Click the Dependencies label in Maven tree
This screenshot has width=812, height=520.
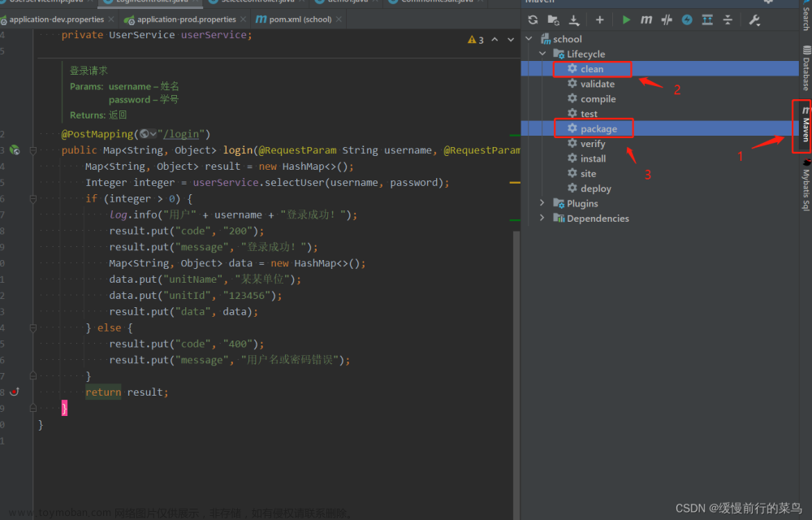click(x=598, y=219)
